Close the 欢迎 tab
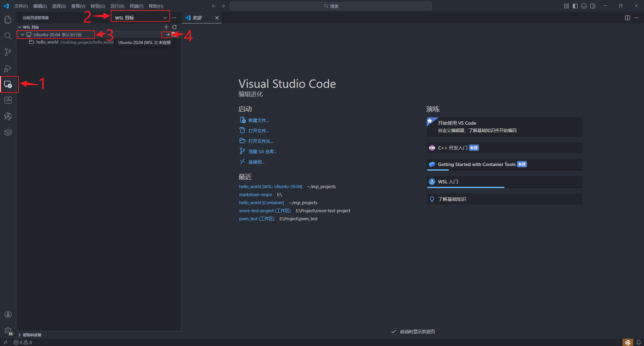 [217, 18]
